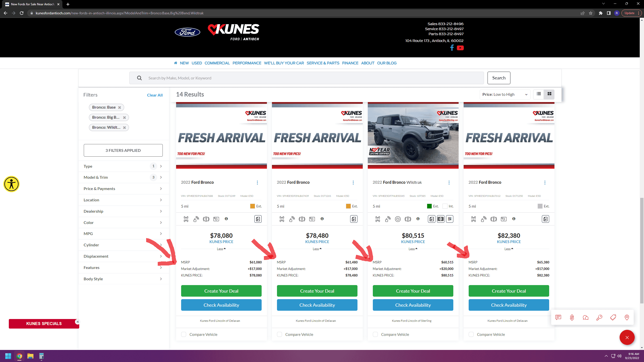
Task: Remove the Bronco: Wildtrak filter chip
Action: click(124, 127)
